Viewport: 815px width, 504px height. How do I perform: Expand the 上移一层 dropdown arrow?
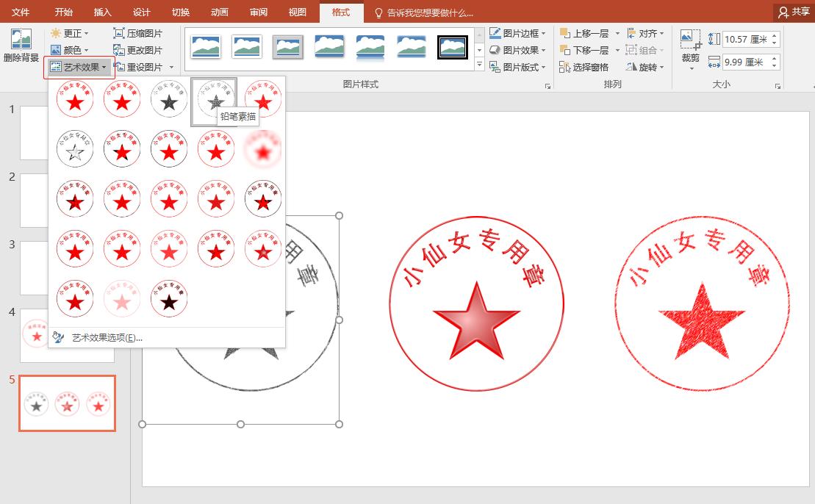tap(617, 33)
